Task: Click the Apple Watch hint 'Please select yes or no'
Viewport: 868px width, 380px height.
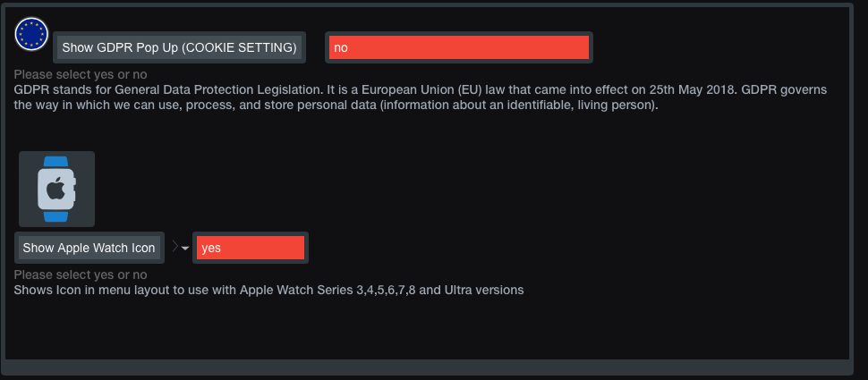Action: 81,274
